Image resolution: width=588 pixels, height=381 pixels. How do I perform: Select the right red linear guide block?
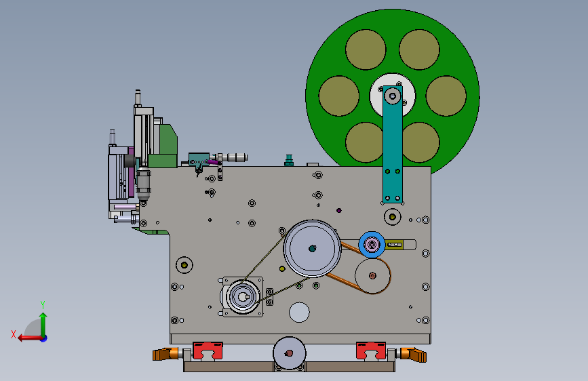[371, 350]
